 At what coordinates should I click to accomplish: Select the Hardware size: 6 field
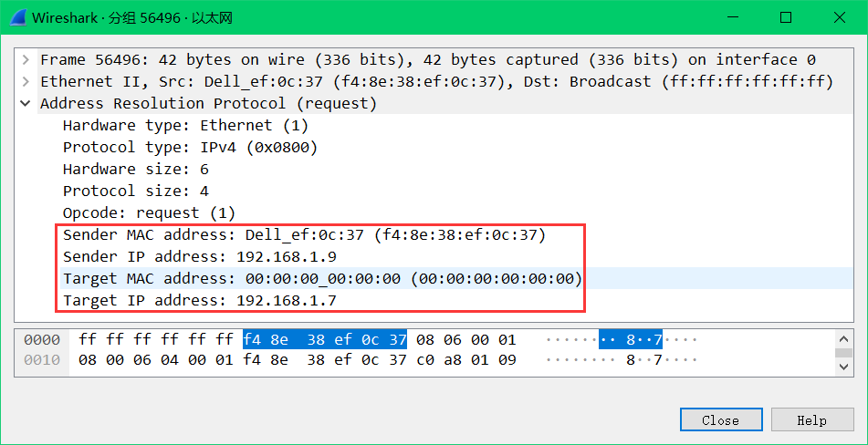click(x=136, y=170)
